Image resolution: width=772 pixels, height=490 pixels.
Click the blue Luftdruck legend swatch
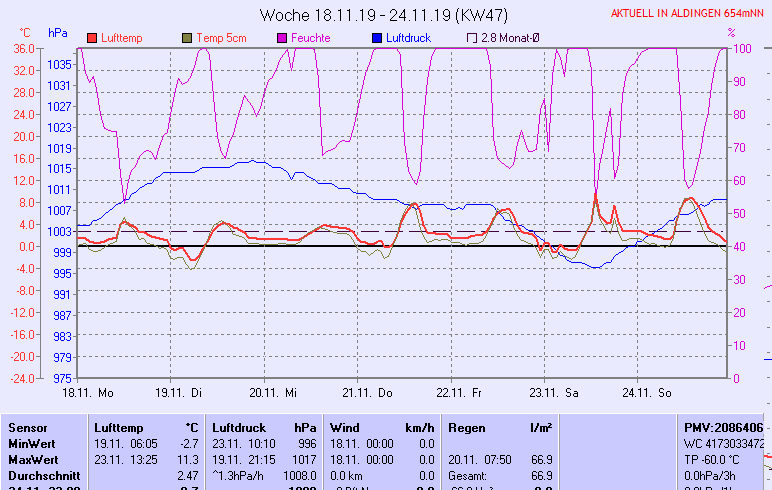[x=377, y=38]
